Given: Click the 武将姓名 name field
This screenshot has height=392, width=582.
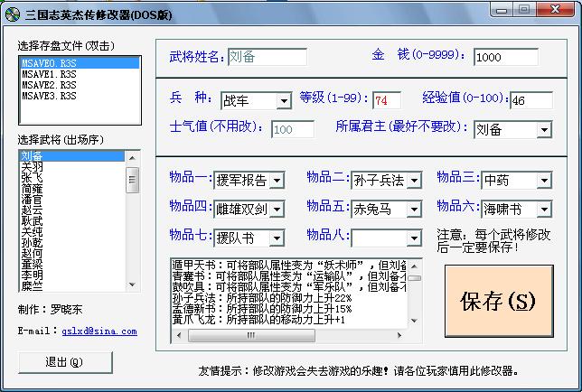Looking at the screenshot, I should [268, 57].
